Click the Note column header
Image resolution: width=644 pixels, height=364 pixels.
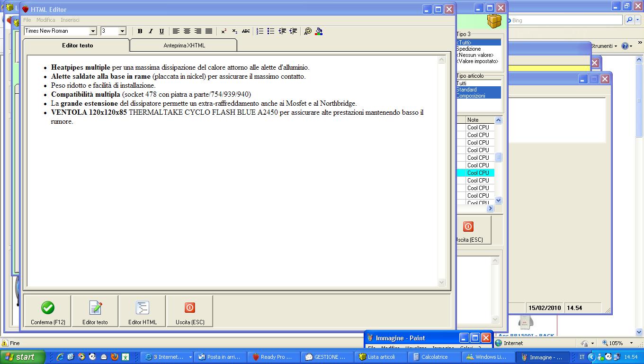(480, 120)
